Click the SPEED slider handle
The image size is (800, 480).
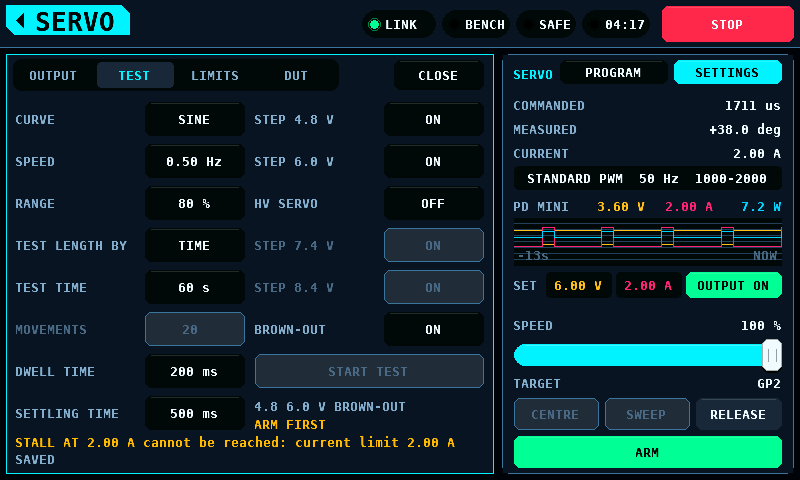(771, 355)
